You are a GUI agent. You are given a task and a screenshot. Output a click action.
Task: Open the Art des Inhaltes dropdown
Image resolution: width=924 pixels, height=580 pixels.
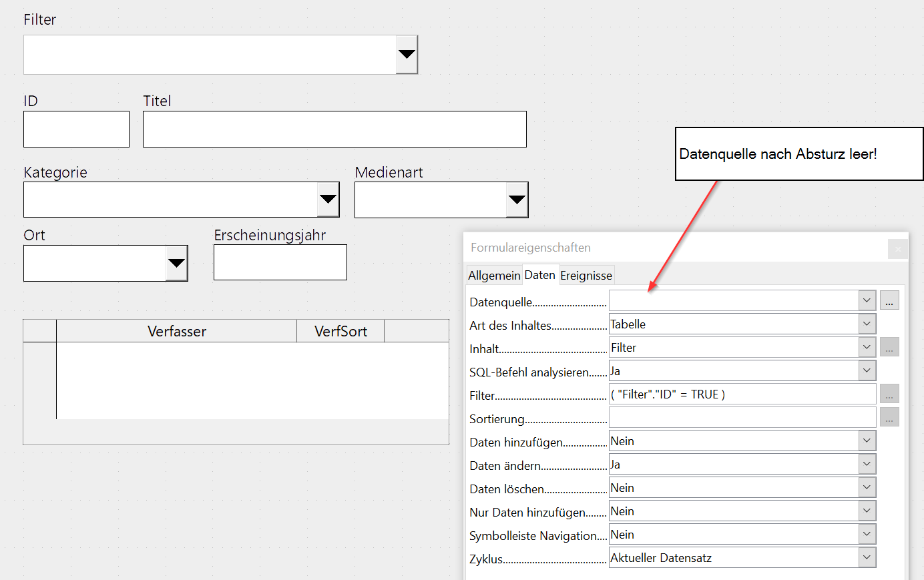pyautogui.click(x=867, y=324)
